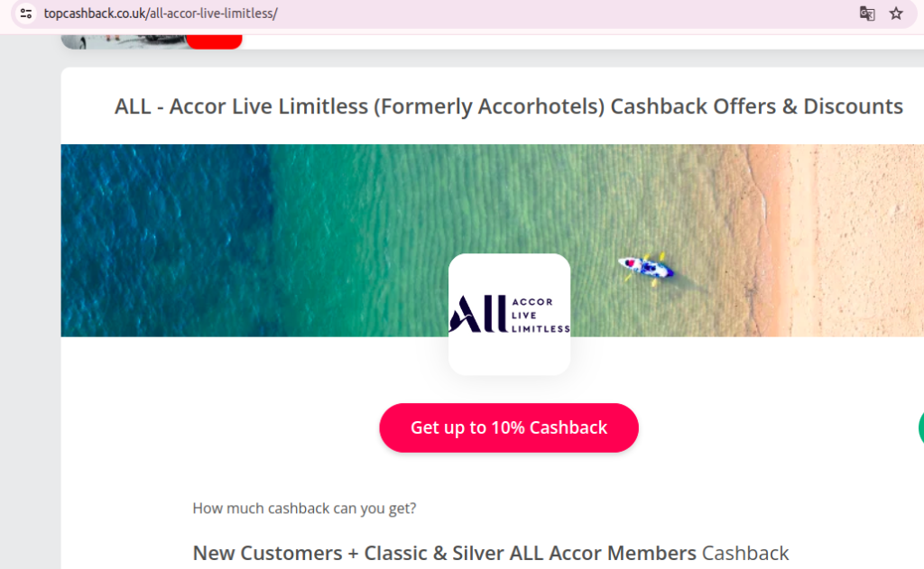Click the green circle at the right edge

tap(921, 427)
